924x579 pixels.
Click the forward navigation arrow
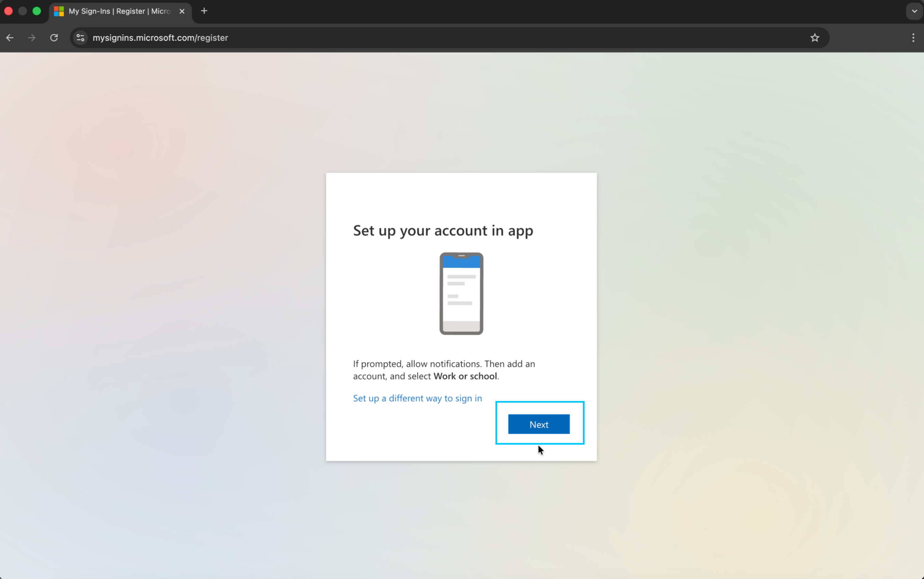pyautogui.click(x=31, y=37)
